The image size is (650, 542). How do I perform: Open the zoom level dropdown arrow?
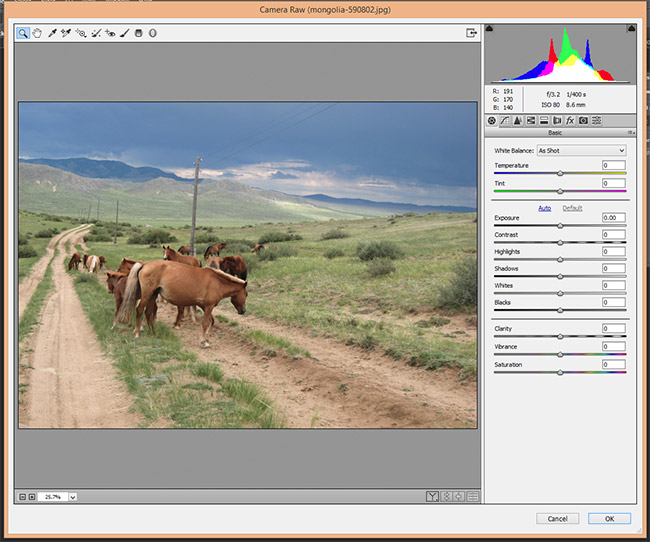(73, 497)
